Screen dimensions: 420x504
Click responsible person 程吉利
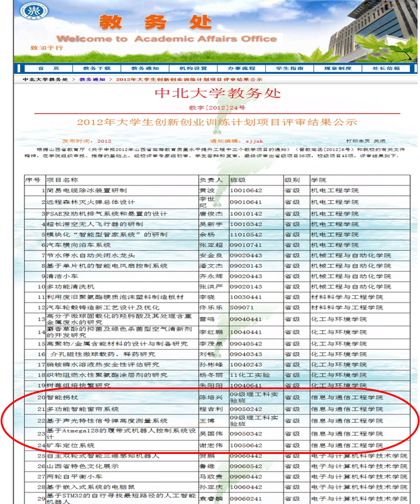pyautogui.click(x=211, y=409)
